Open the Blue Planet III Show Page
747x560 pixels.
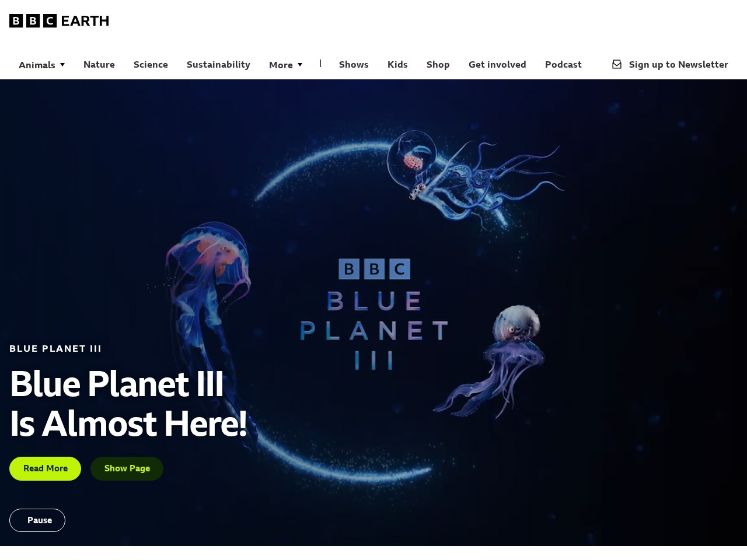[x=127, y=468]
